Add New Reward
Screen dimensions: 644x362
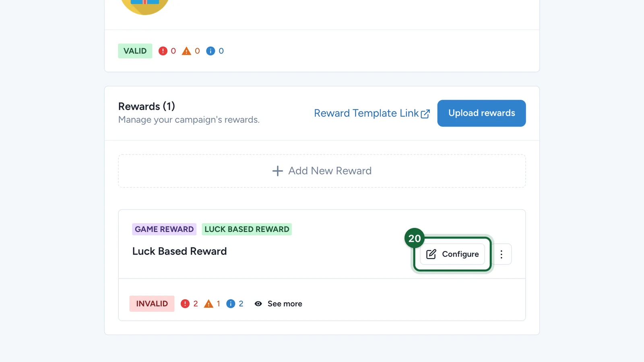pyautogui.click(x=322, y=171)
